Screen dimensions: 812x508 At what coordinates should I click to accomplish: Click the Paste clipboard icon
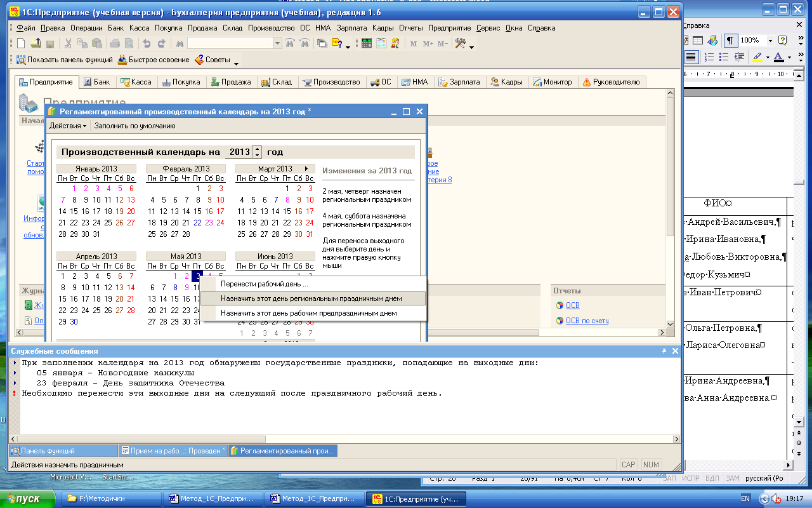[x=97, y=43]
